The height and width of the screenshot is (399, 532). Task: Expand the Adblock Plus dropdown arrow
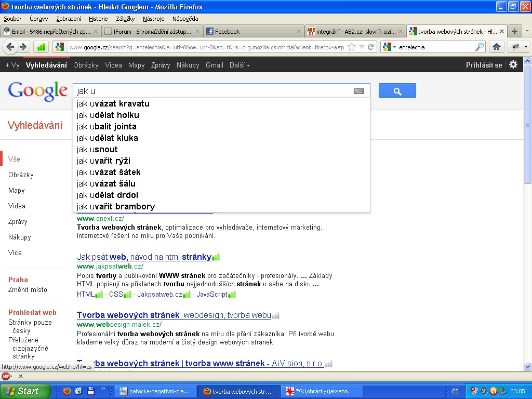point(11,376)
